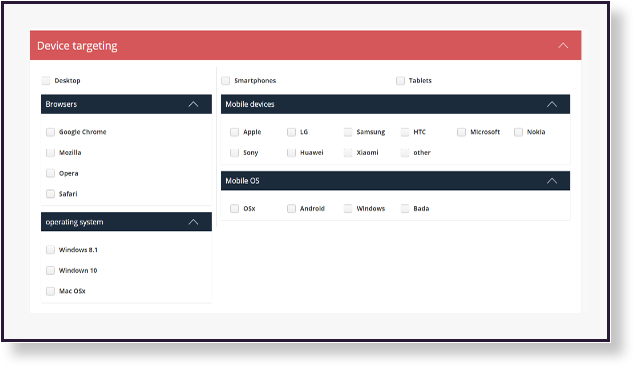Check the Nokia device checkbox
Viewport: 634px width, 366px height.
tap(518, 132)
